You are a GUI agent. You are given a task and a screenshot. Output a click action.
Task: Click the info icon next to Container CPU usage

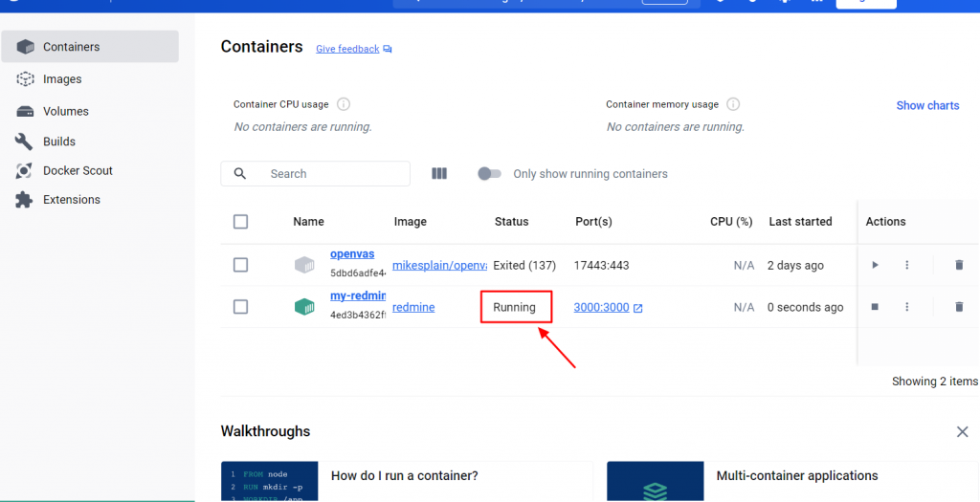(x=344, y=104)
